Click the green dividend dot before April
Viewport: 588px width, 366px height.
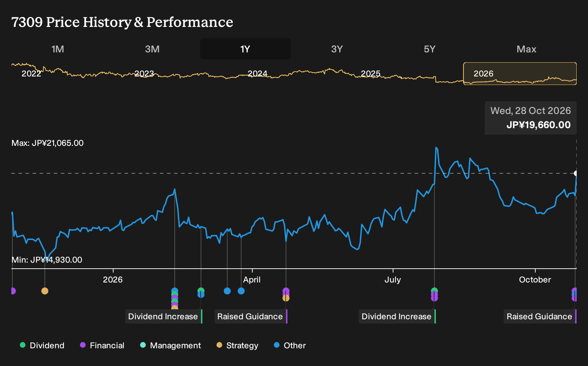201,290
